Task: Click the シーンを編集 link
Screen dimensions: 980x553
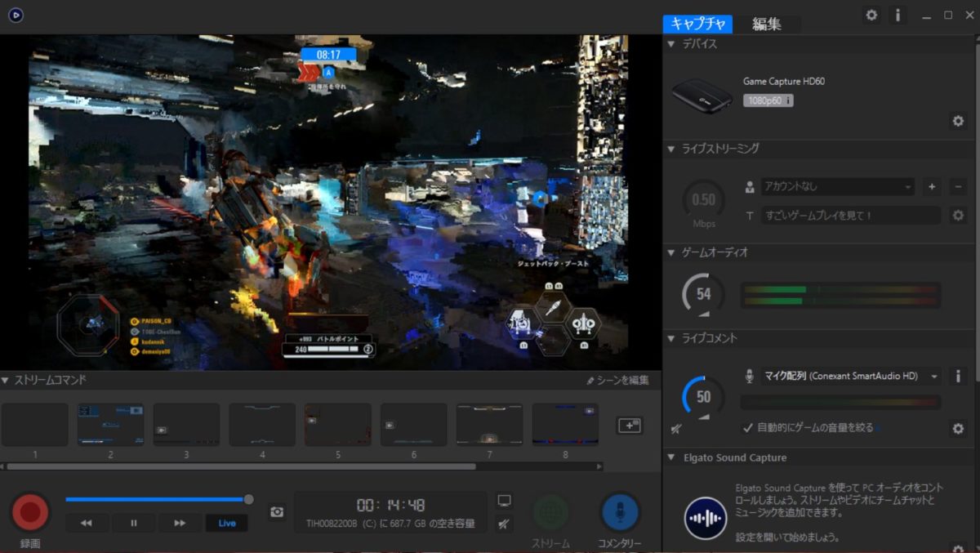Action: coord(618,379)
